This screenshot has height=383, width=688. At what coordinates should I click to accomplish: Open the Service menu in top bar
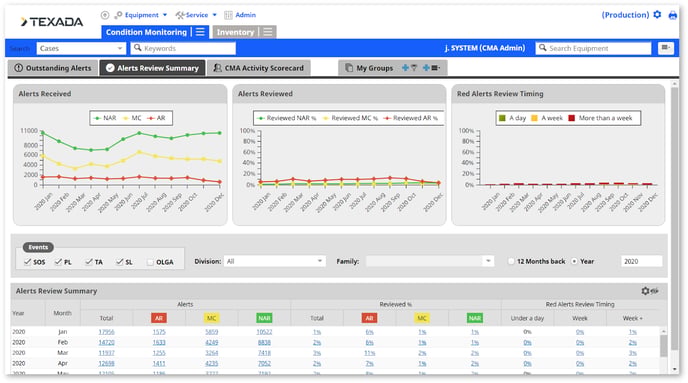(x=196, y=15)
